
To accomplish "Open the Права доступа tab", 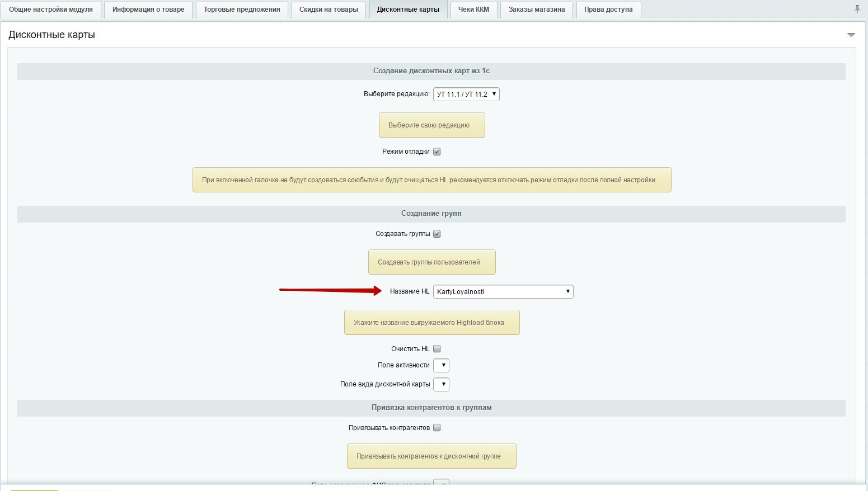I will coord(608,10).
